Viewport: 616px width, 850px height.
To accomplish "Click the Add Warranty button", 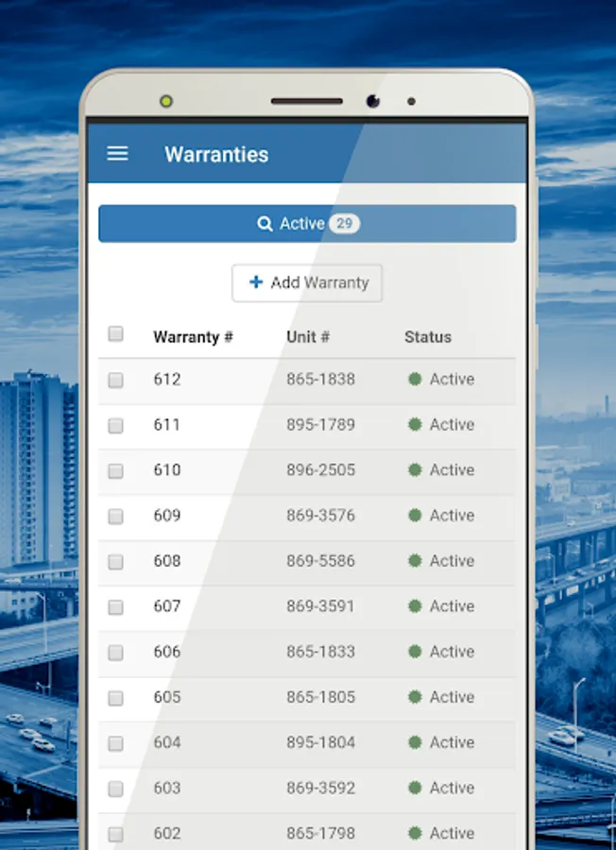I will click(307, 282).
